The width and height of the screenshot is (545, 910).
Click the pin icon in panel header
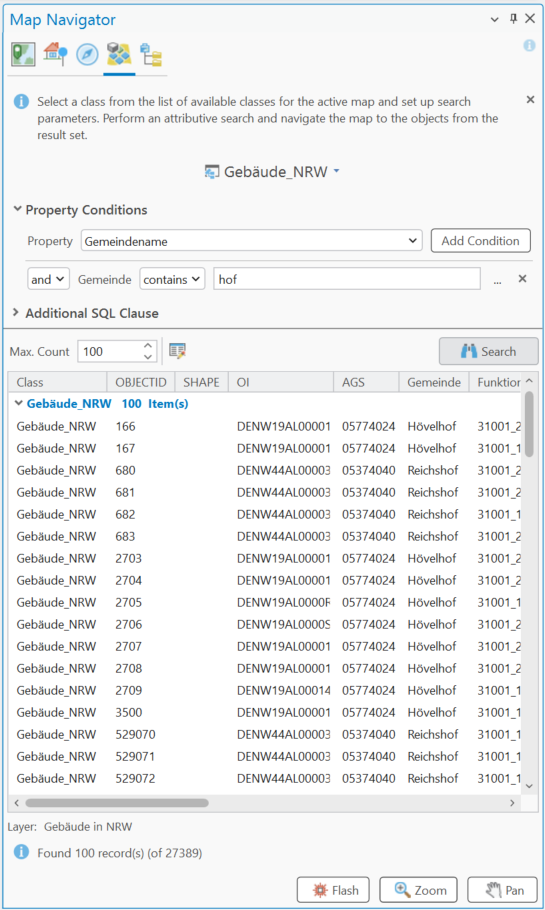click(x=513, y=19)
